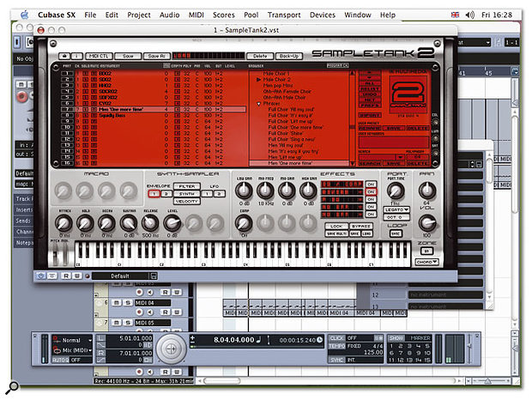
Task: Click the BYPASS effects button
Action: click(361, 226)
